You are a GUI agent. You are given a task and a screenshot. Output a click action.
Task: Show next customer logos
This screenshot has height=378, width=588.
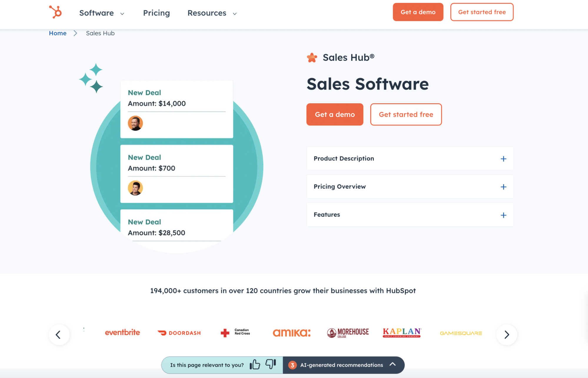coord(507,335)
